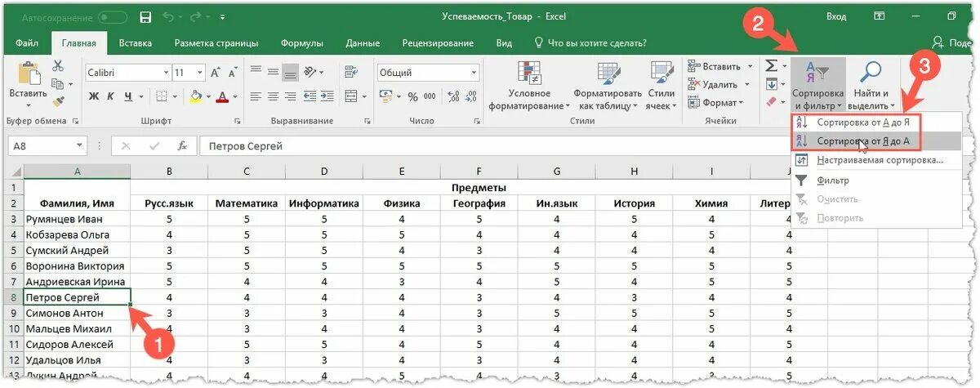Switch to the Формулы tab

(x=301, y=43)
